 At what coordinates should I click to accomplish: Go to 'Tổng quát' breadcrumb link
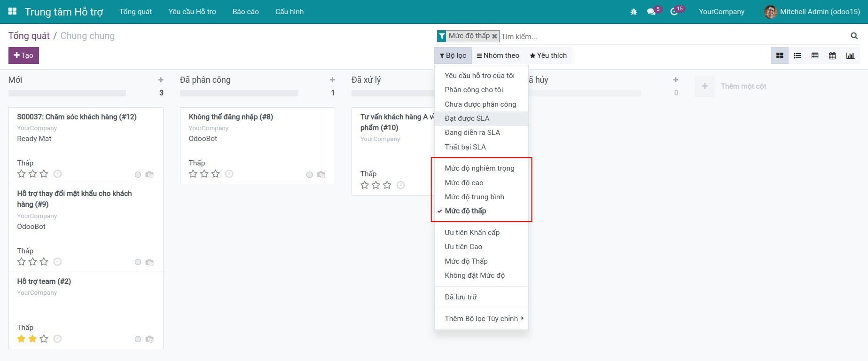coord(29,36)
